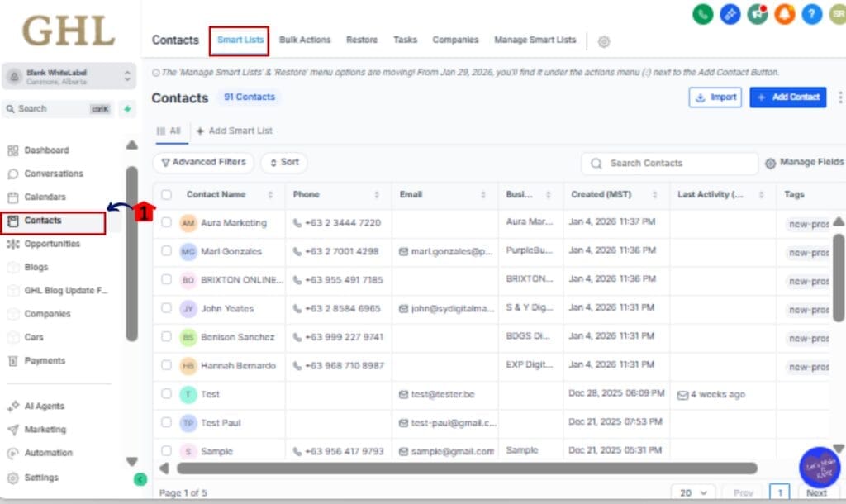Screen dimensions: 846x504
Task: Open the Sort dropdown
Action: (283, 163)
